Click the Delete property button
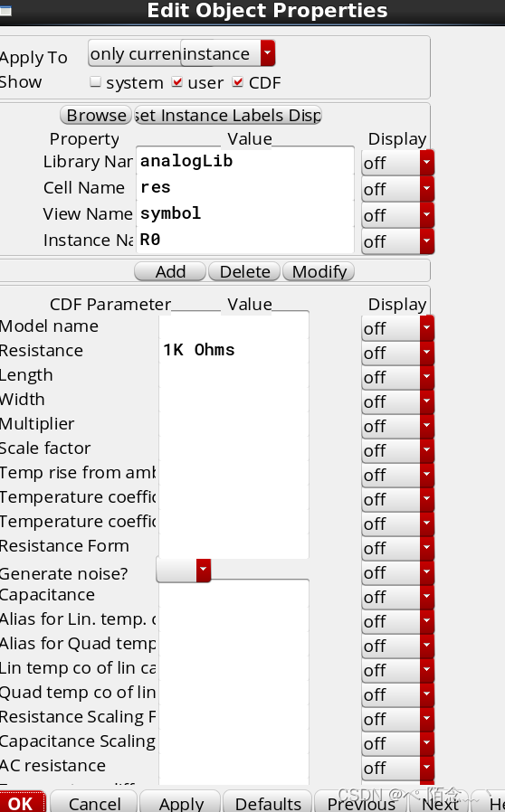This screenshot has width=505, height=812. click(244, 271)
